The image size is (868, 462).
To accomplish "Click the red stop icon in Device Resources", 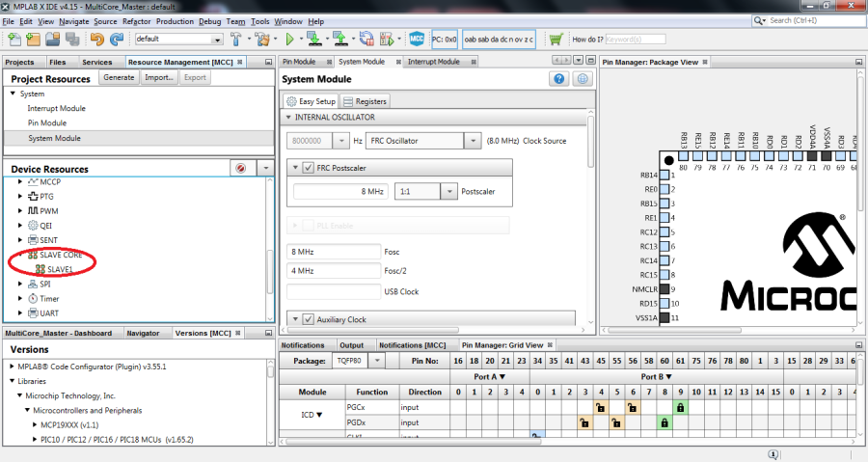I will tap(240, 169).
